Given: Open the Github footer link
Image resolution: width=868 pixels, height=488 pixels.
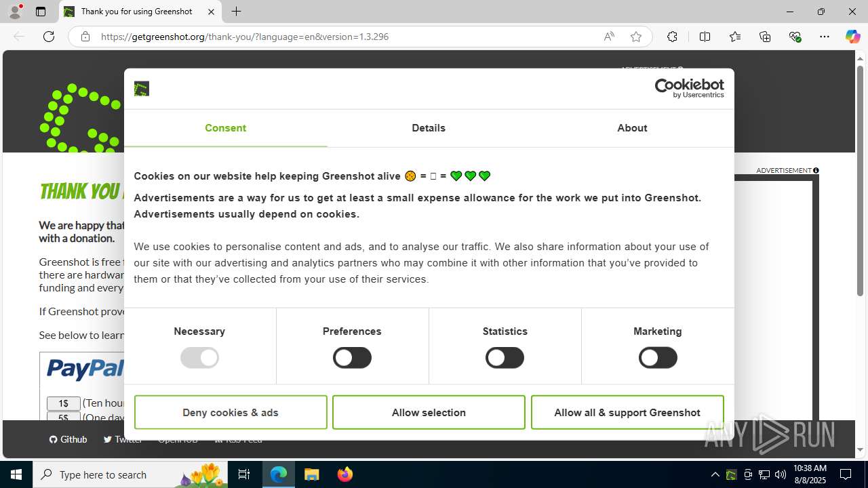Looking at the screenshot, I should [68, 439].
